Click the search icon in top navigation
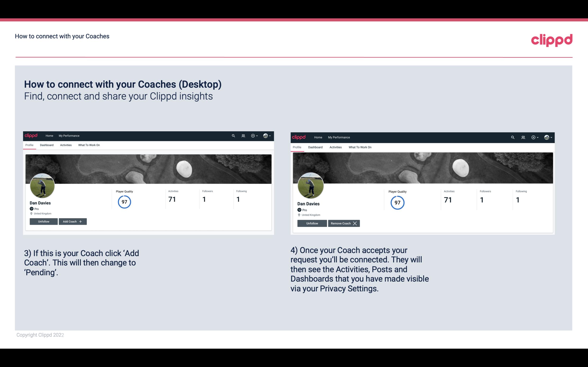The height and width of the screenshot is (367, 588). [233, 135]
